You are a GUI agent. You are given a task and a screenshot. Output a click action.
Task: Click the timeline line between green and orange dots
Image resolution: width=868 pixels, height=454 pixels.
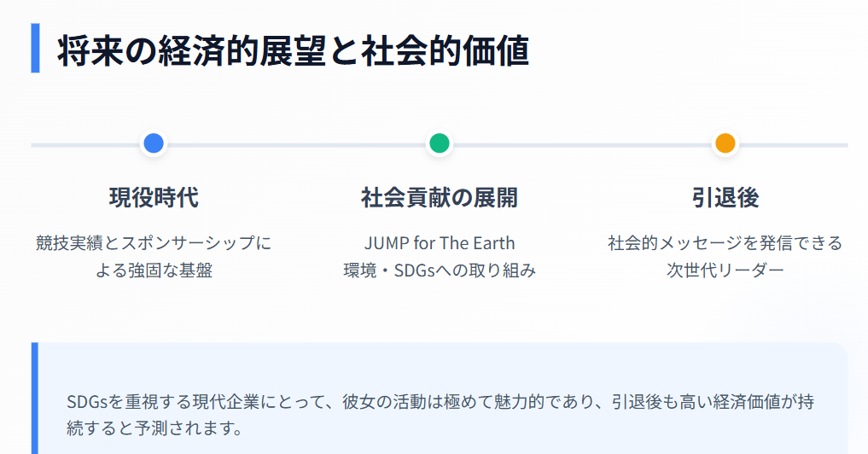tap(582, 145)
